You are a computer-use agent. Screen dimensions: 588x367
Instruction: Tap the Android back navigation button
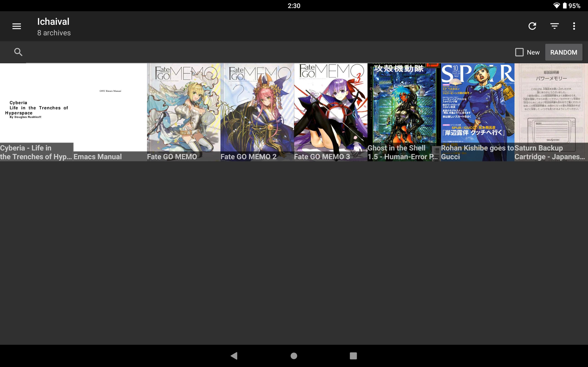point(234,356)
